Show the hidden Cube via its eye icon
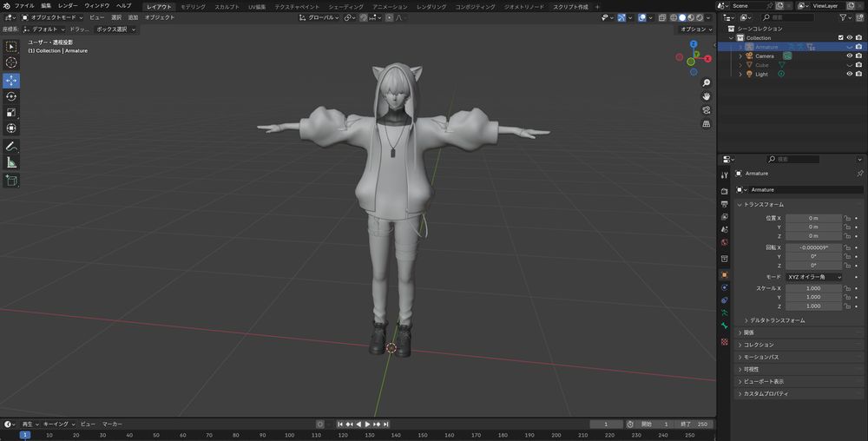868x441 pixels. click(849, 65)
